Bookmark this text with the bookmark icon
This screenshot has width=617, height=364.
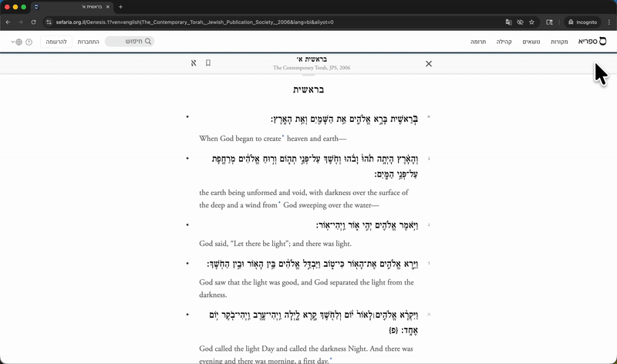pos(208,63)
